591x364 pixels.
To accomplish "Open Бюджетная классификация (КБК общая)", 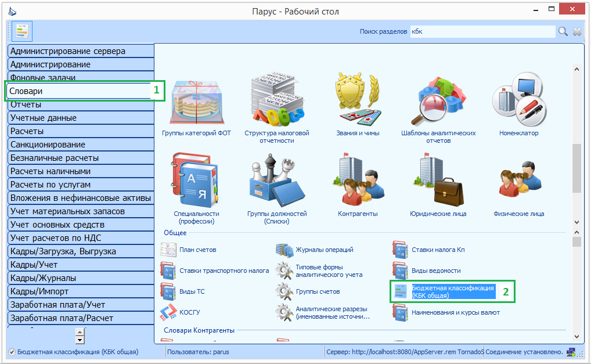I will 444,291.
